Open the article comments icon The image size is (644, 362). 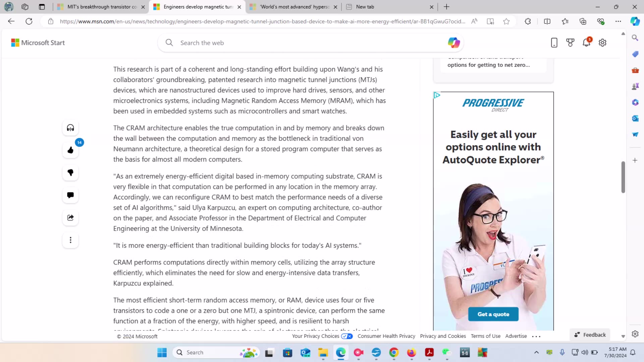pos(70,195)
